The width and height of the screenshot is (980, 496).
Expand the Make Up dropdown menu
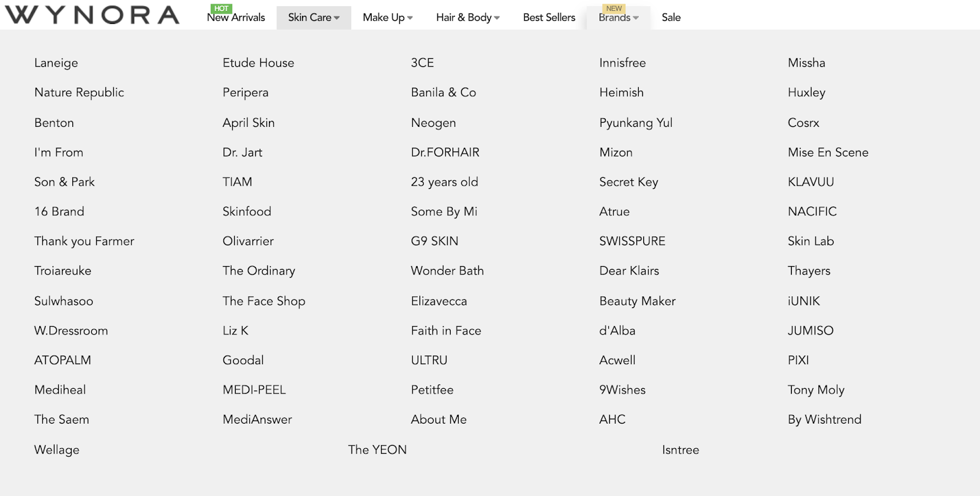[x=388, y=18]
